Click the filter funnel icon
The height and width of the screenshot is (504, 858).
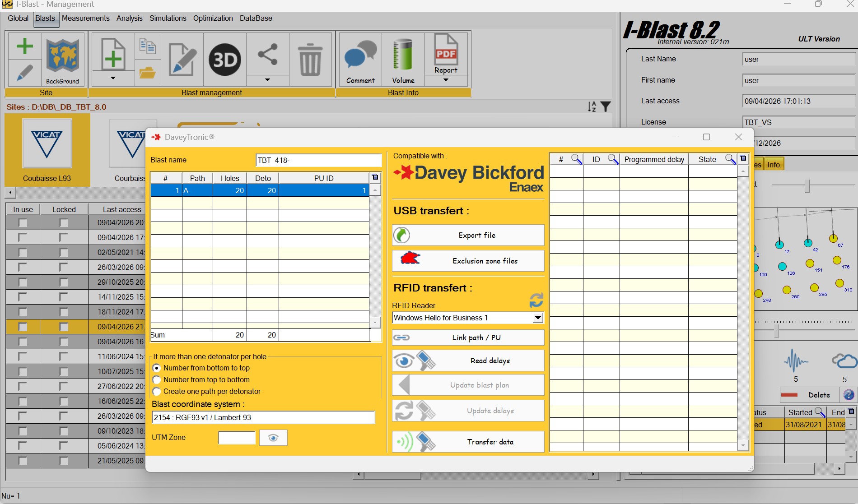coord(606,106)
